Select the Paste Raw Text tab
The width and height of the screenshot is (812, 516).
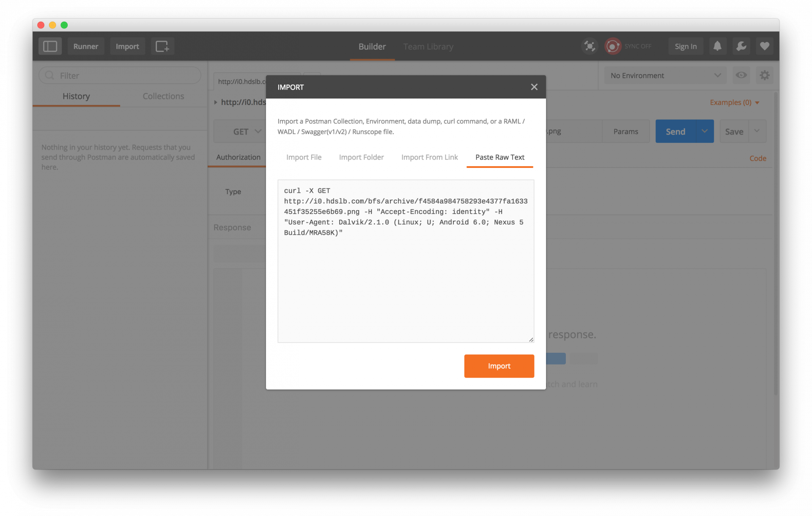coord(500,157)
